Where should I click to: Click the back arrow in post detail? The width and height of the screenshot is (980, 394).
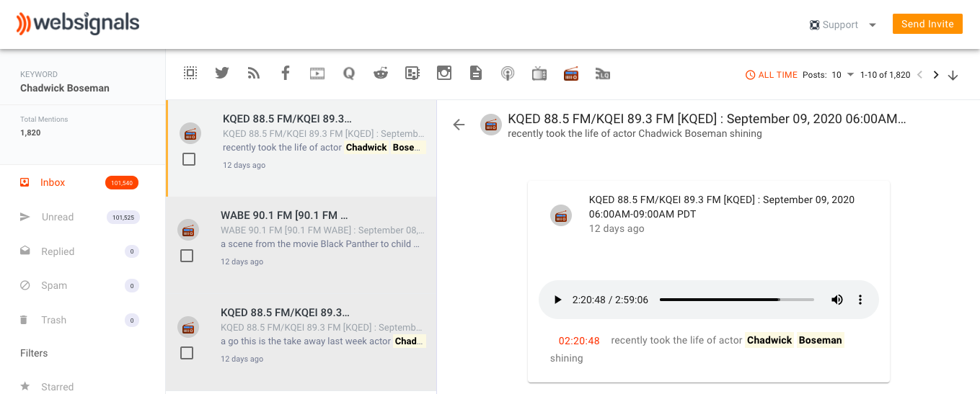459,125
